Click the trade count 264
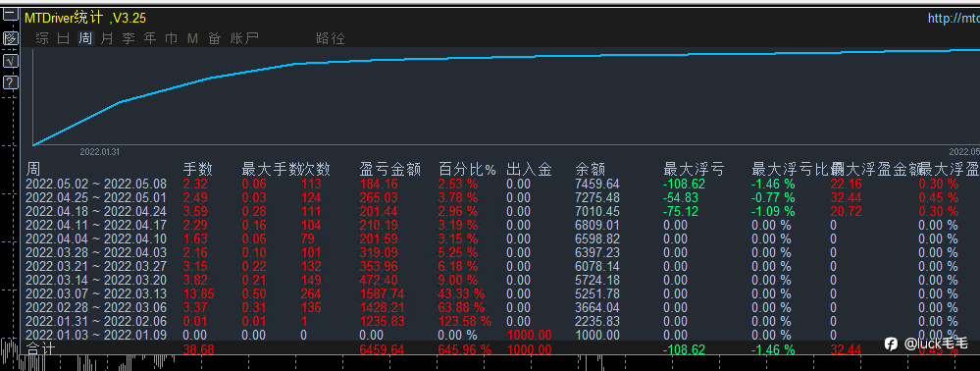 [311, 294]
